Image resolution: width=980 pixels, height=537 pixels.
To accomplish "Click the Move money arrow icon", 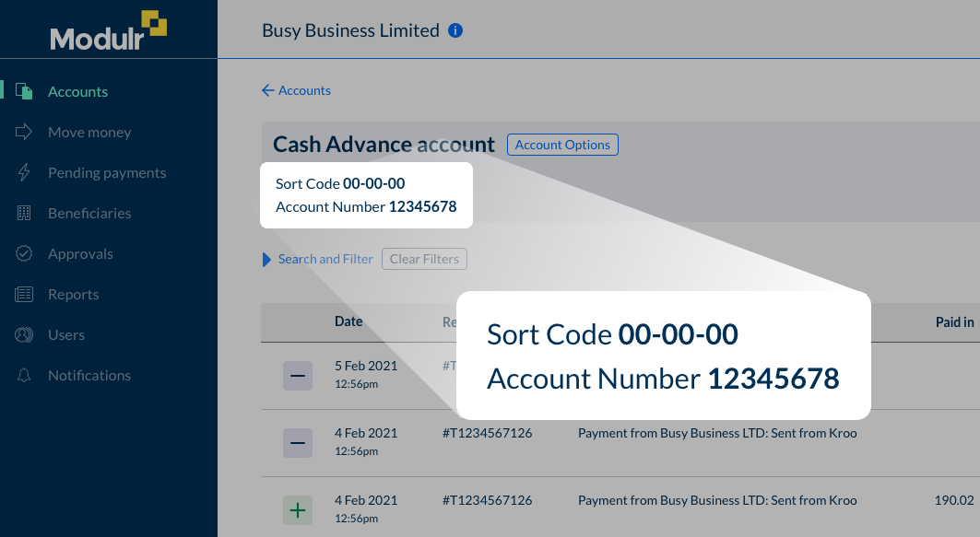I will (24, 132).
